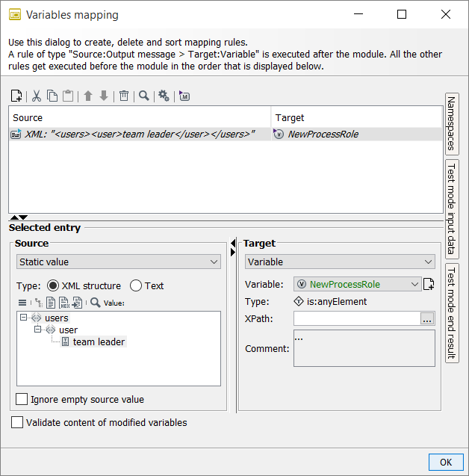Click the XPath browse ellipsis button
The width and height of the screenshot is (469, 476).
pyautogui.click(x=427, y=319)
